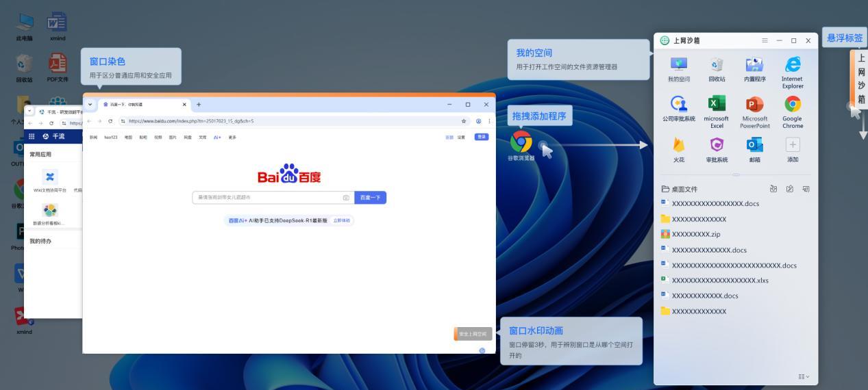Open a new tab in Baidu browser
Image resolution: width=868 pixels, height=390 pixels.
click(199, 105)
